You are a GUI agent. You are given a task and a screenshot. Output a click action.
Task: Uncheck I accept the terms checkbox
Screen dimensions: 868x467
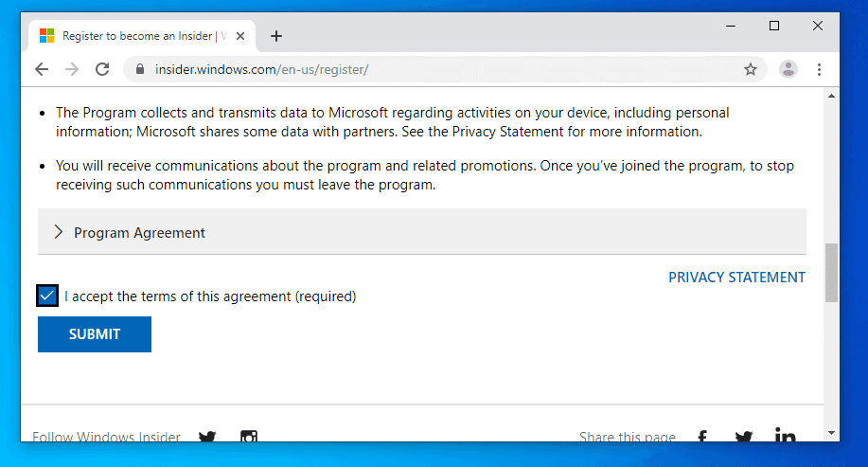coord(47,296)
